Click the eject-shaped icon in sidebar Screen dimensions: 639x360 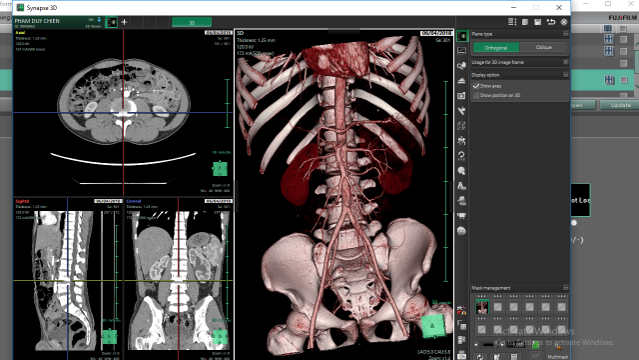[x=461, y=81]
